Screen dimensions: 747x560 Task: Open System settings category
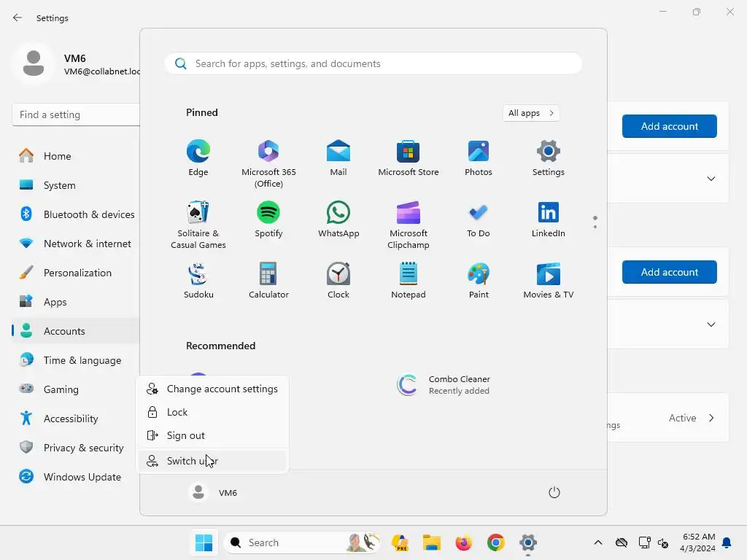click(76, 185)
